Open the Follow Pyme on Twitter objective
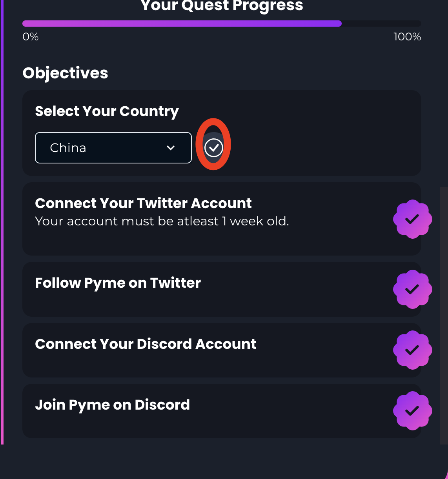The width and height of the screenshot is (448, 479). click(118, 283)
